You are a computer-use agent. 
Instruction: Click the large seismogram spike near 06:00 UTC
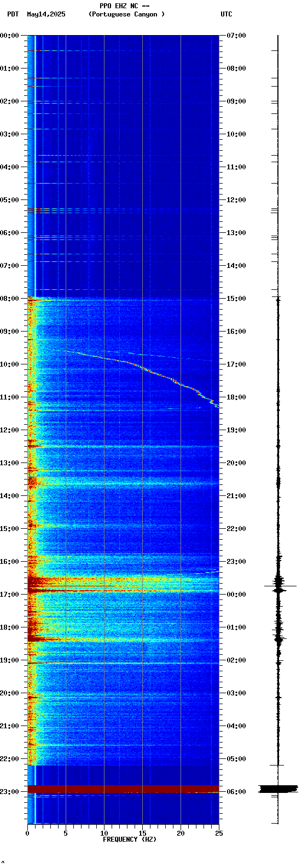click(278, 789)
